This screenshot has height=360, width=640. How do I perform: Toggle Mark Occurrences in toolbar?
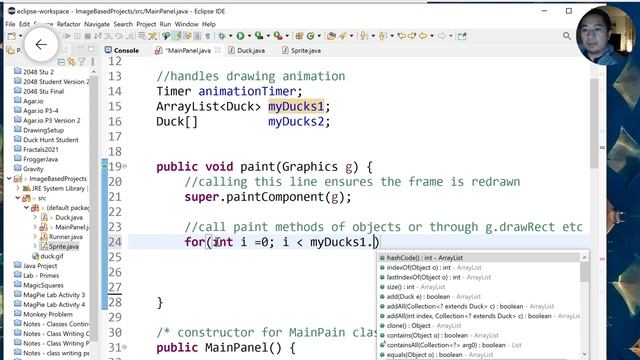(x=177, y=36)
